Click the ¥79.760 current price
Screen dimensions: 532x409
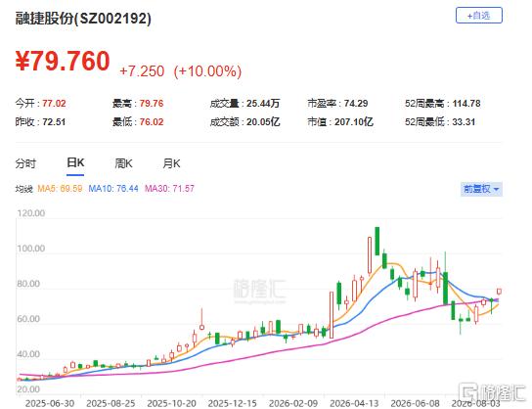click(63, 61)
